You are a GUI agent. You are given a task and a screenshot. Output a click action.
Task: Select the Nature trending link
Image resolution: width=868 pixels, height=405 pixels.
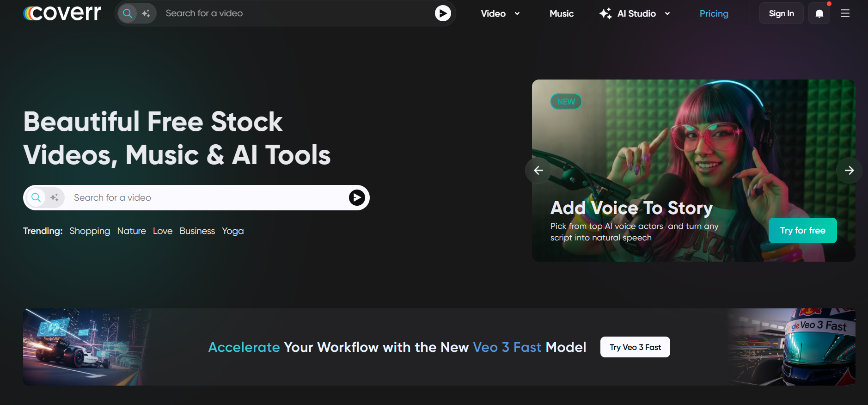coord(131,231)
